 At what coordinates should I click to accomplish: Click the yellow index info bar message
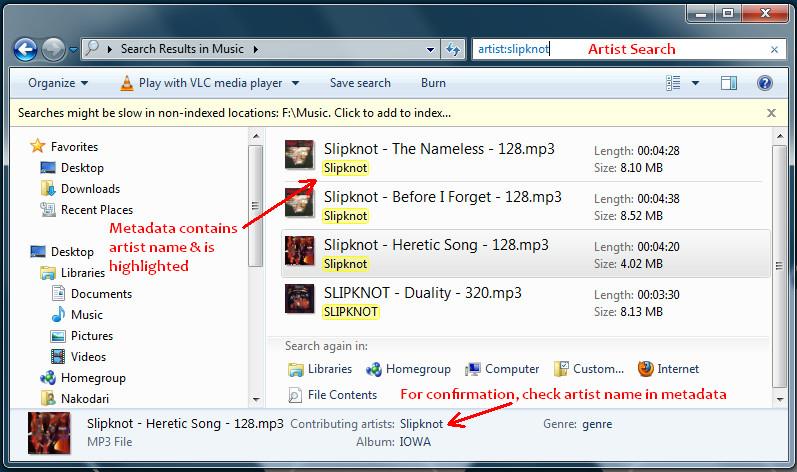(x=234, y=113)
